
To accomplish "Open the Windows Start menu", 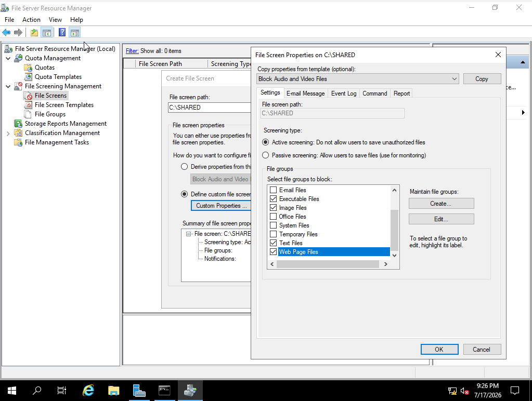I will [x=12, y=391].
